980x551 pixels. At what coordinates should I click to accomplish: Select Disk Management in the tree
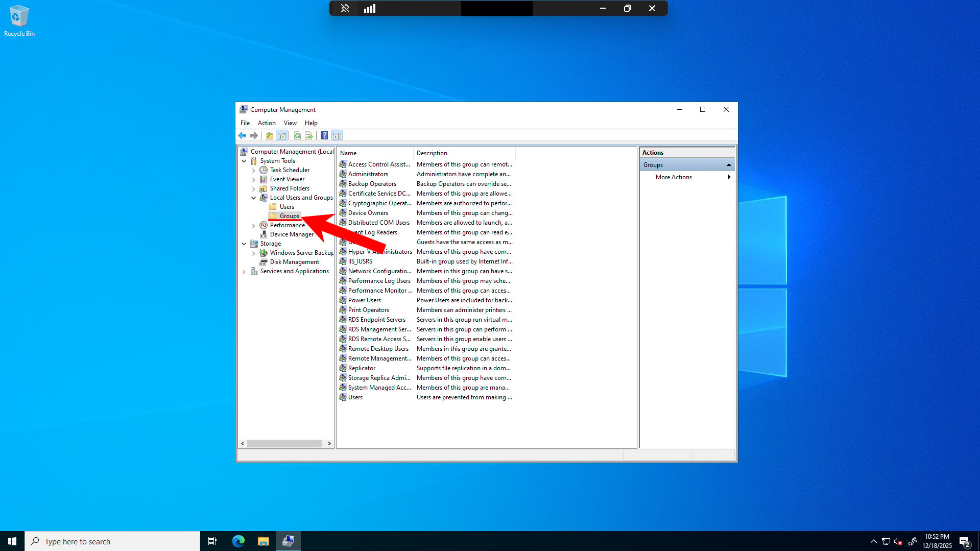(294, 262)
